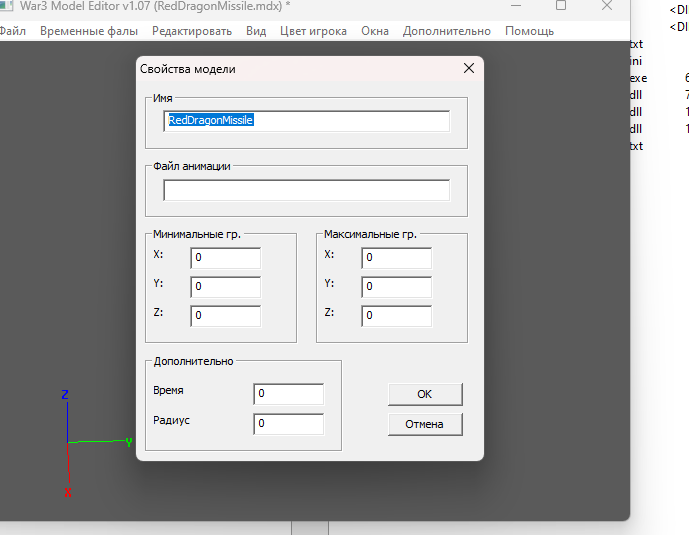Open the Вид menu
This screenshot has height=535, width=689.
coord(256,31)
